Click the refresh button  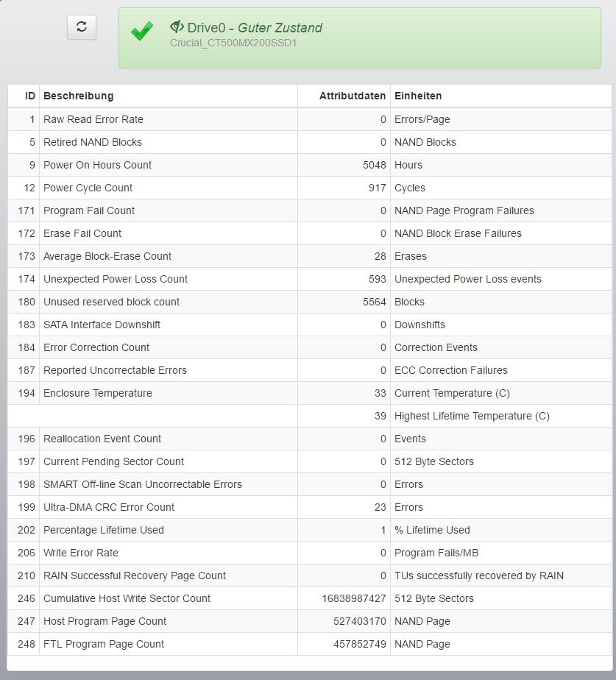click(x=82, y=27)
